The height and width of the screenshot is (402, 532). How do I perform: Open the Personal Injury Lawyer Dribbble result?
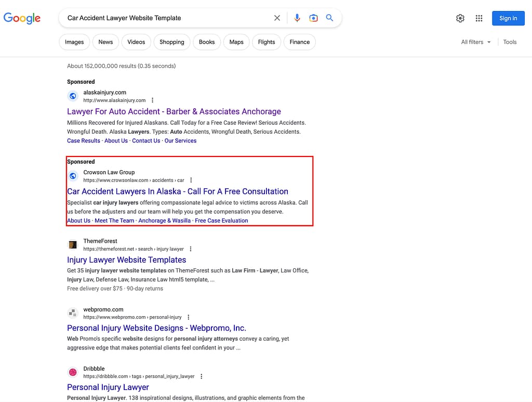click(108, 387)
